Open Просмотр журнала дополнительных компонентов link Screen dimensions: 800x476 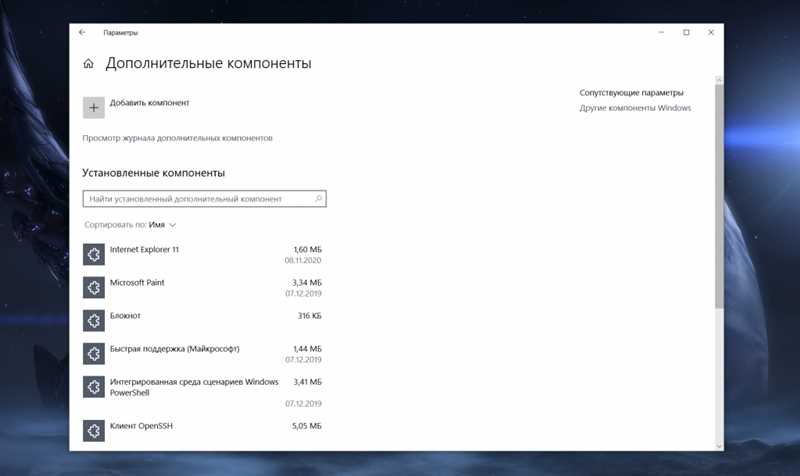click(178, 138)
